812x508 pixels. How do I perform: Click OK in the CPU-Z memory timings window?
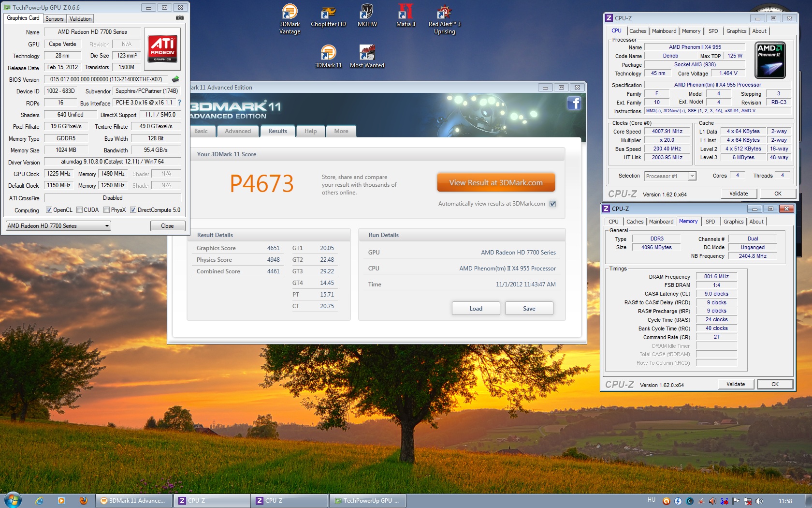pos(775,384)
